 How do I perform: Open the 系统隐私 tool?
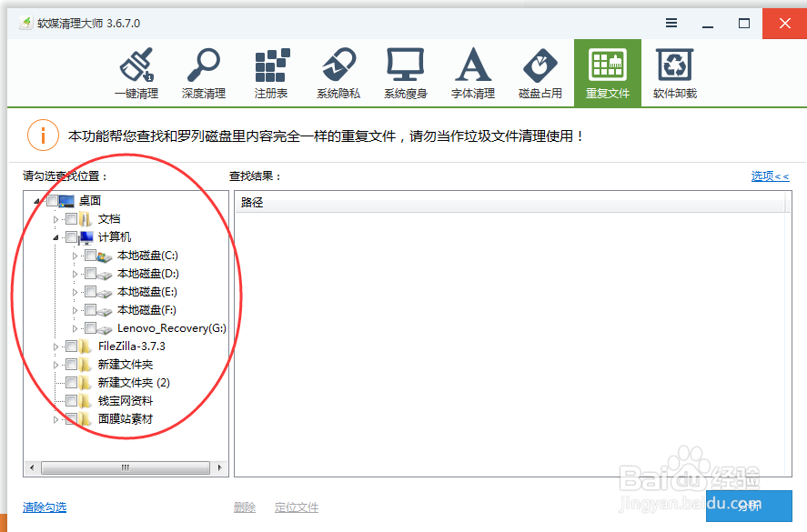click(338, 71)
